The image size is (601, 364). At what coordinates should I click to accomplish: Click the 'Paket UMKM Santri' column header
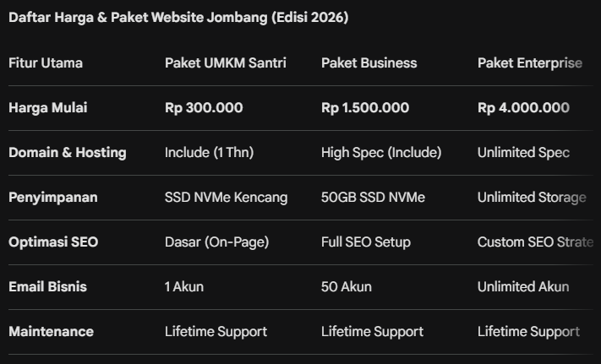coord(225,62)
